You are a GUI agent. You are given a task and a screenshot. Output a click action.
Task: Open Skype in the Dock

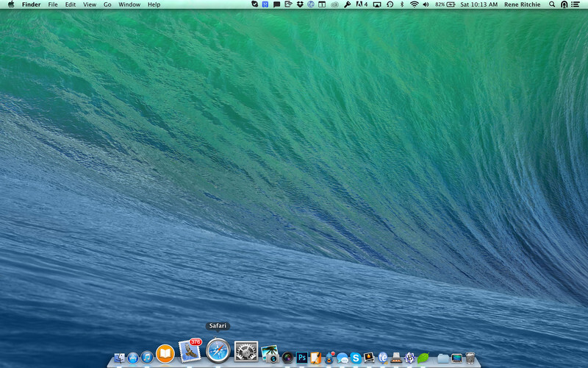(x=356, y=358)
